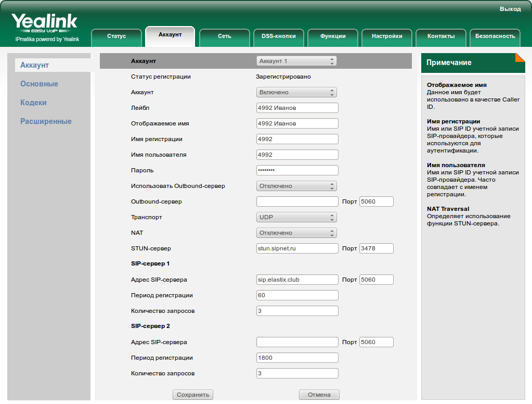Open Расширенные in the left sidebar
The height and width of the screenshot is (404, 532).
click(x=46, y=121)
